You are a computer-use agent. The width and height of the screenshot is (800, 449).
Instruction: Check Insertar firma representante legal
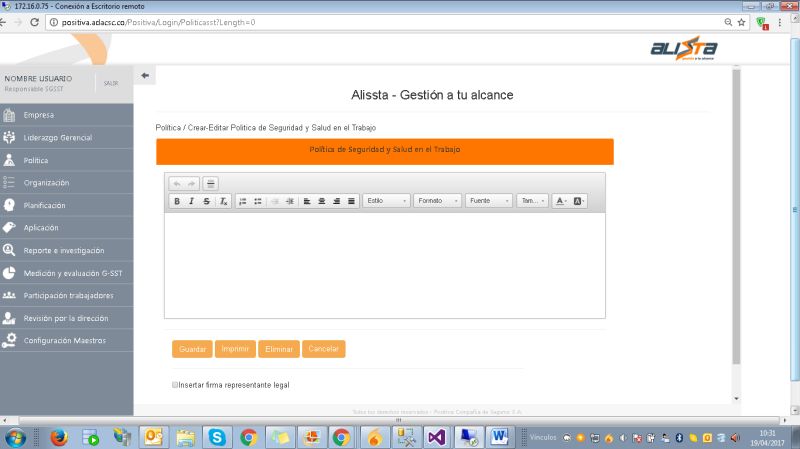click(x=175, y=385)
